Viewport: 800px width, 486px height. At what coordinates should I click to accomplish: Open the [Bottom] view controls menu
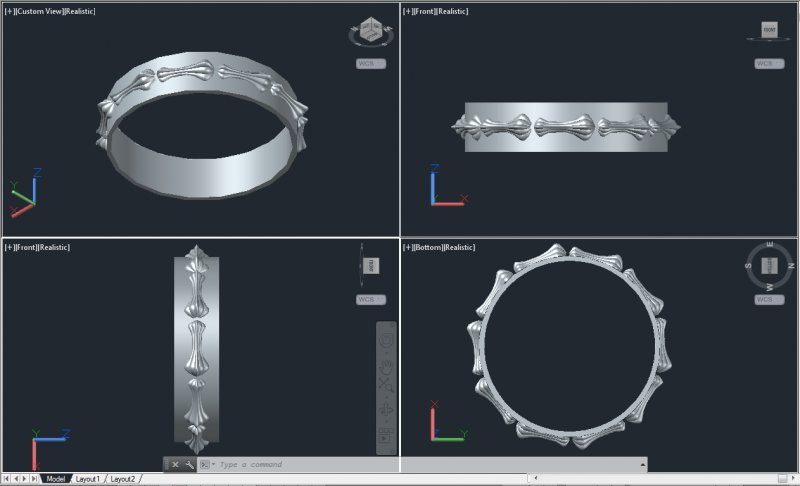(x=429, y=247)
